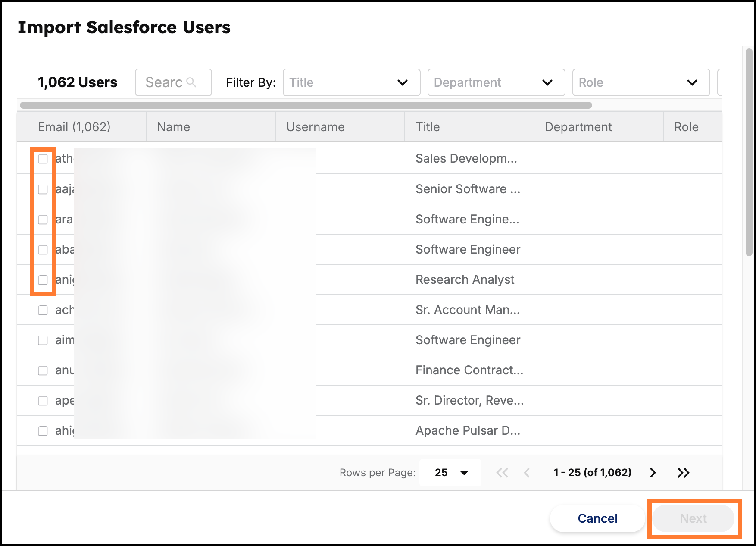Go to the next page arrow
Viewport: 756px width, 546px height.
pyautogui.click(x=653, y=473)
